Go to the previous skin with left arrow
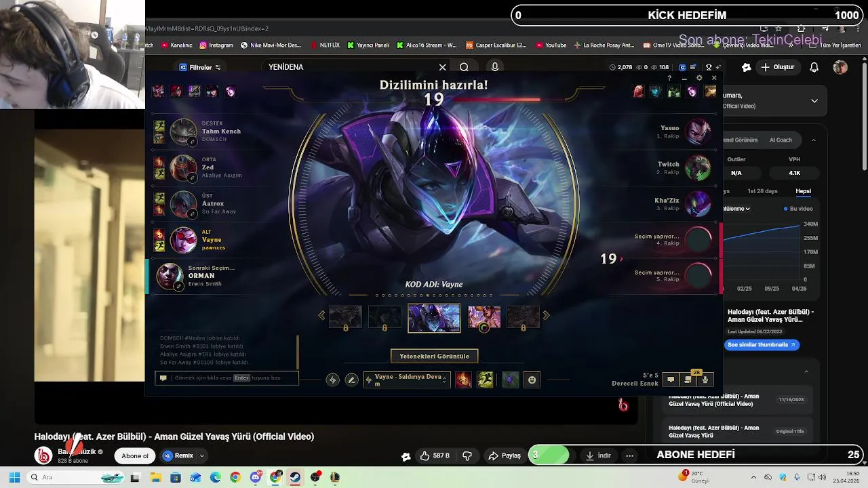Viewport: 868px width, 488px height. (x=322, y=315)
